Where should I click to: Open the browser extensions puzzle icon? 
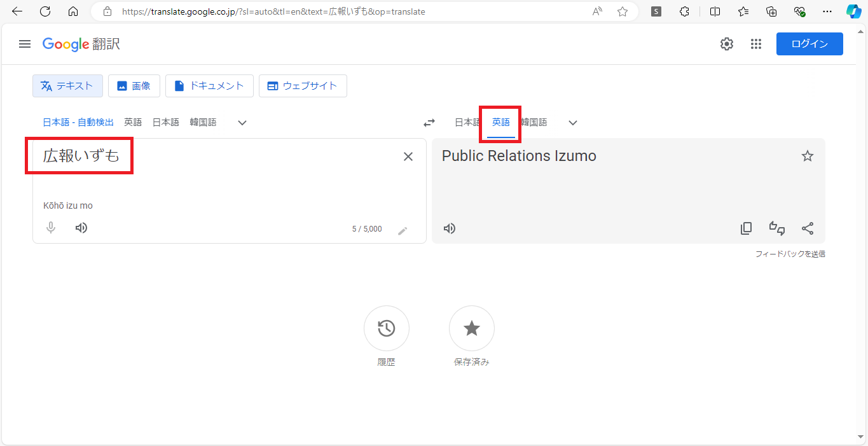(x=684, y=11)
